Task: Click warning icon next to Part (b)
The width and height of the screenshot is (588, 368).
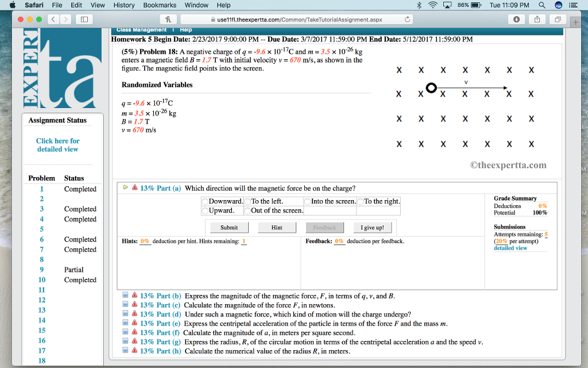Action: click(x=134, y=295)
